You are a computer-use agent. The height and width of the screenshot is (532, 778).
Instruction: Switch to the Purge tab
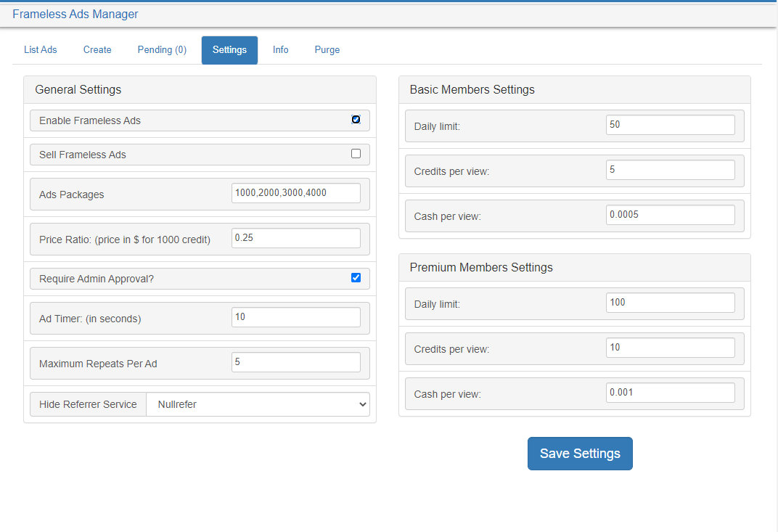[x=327, y=50]
